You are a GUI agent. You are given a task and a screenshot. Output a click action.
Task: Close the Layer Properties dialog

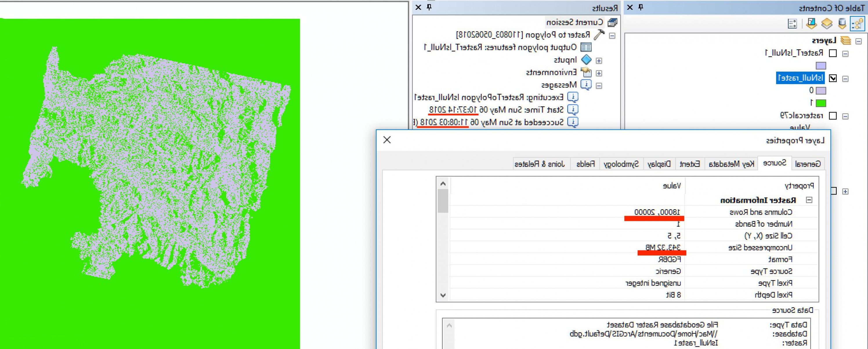pos(387,140)
